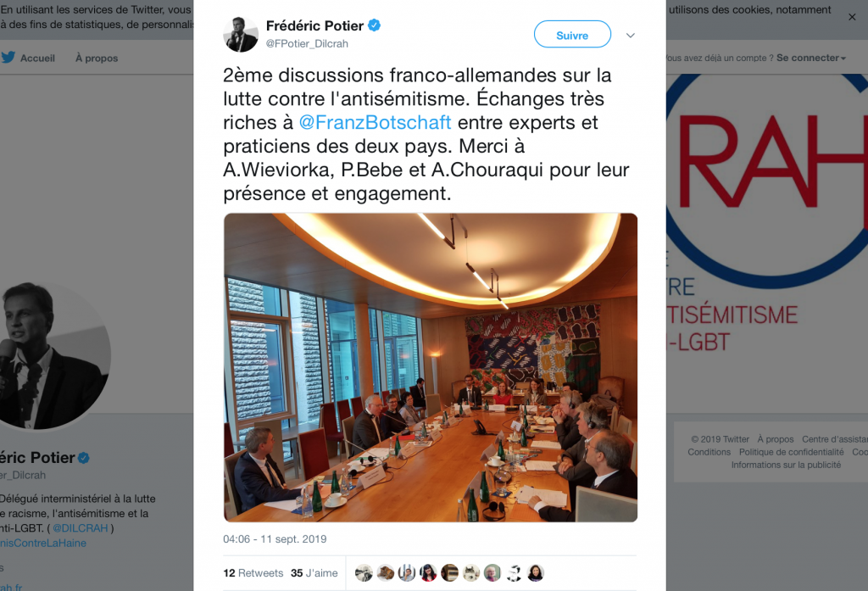Open the @DILCRAH link in the profile bio

point(81,528)
